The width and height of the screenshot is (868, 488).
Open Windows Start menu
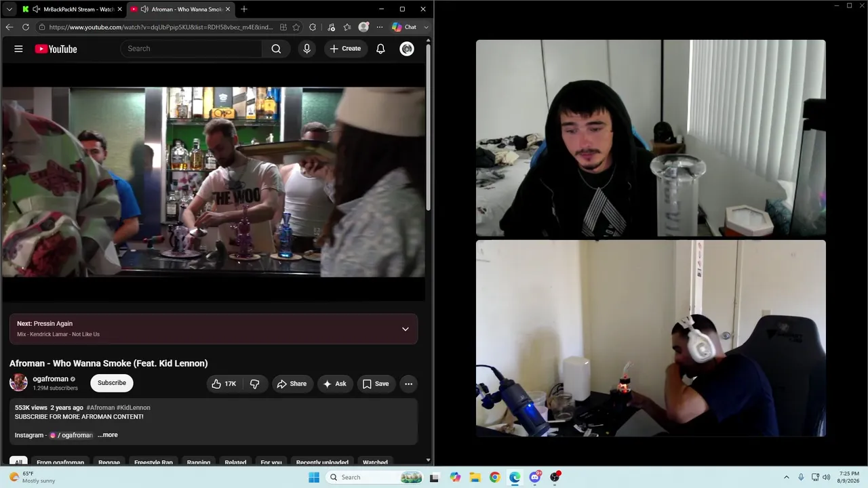click(314, 477)
